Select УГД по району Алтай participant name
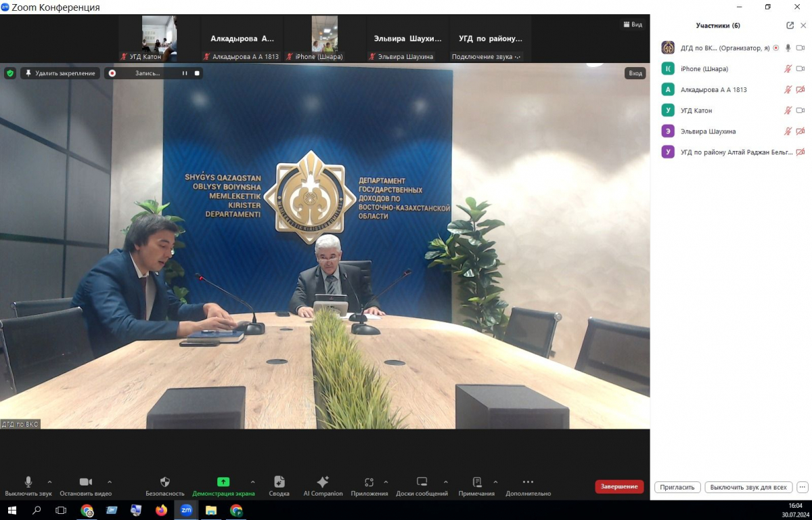This screenshot has width=812, height=520. coord(737,152)
